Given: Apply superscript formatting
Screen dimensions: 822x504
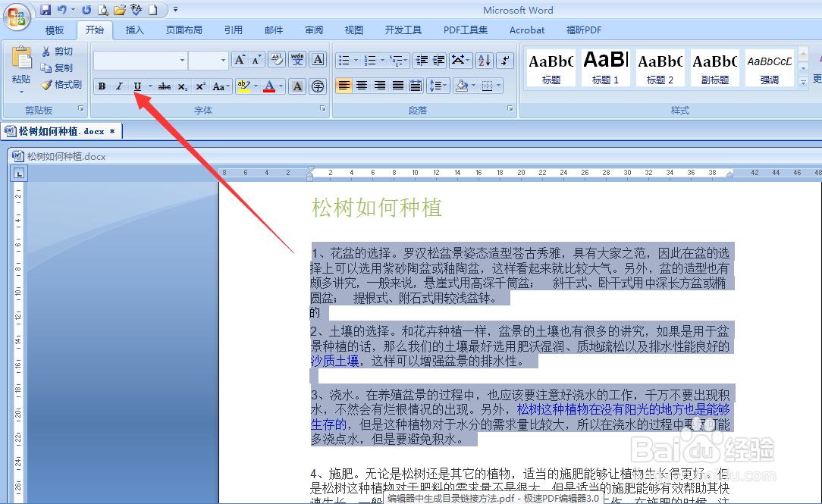Looking at the screenshot, I should tap(200, 86).
